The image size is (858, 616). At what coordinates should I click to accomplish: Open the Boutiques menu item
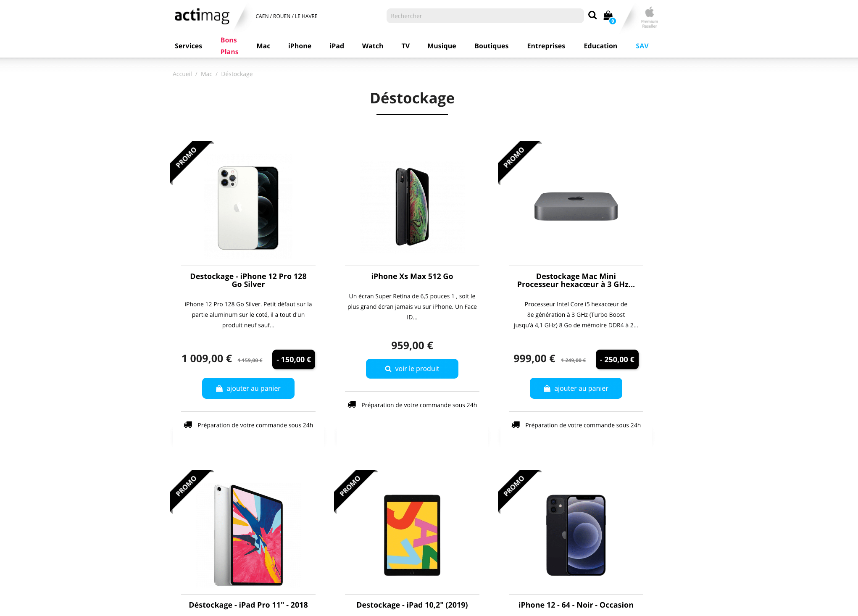pyautogui.click(x=491, y=46)
